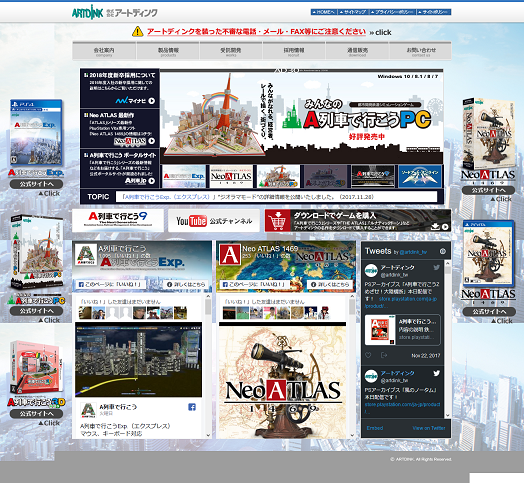Open the 受託開発 works menu
Screen dimensions: 524x483
[231, 51]
